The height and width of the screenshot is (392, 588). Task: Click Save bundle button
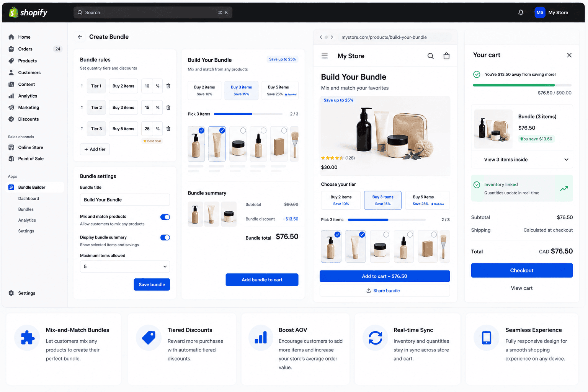click(152, 284)
